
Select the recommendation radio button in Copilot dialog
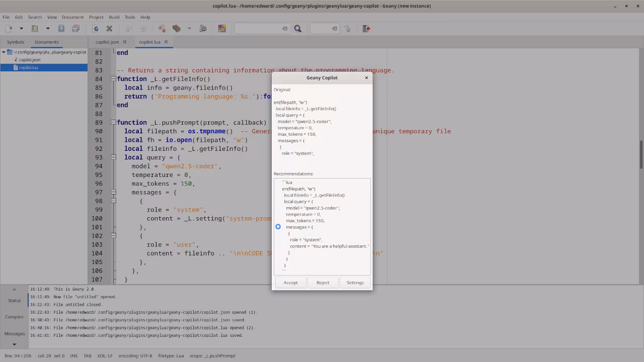click(278, 227)
